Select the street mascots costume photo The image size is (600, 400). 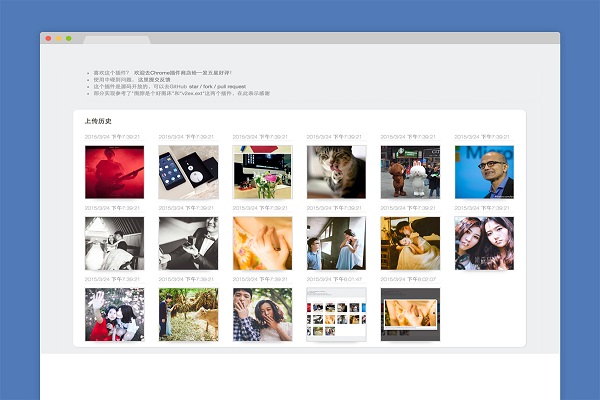click(410, 172)
